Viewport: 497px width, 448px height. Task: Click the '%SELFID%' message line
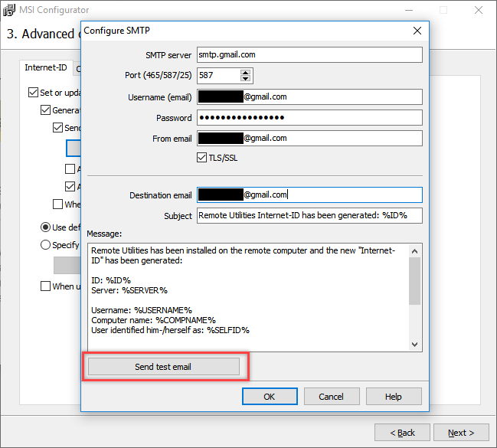[x=170, y=330]
